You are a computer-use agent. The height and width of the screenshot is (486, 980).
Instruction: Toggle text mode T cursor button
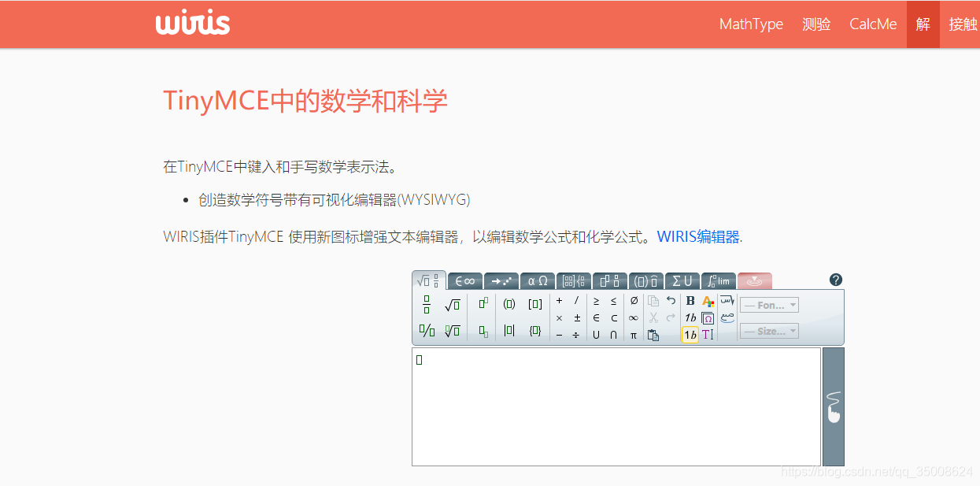pos(708,335)
